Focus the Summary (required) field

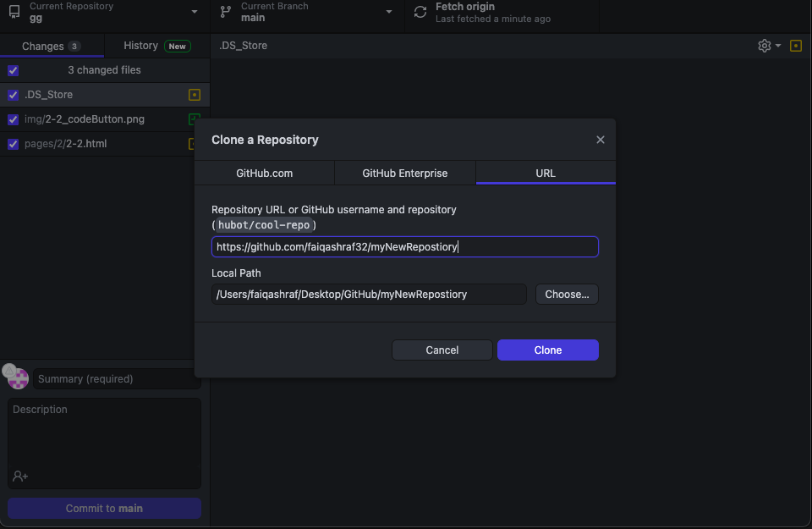pos(117,378)
